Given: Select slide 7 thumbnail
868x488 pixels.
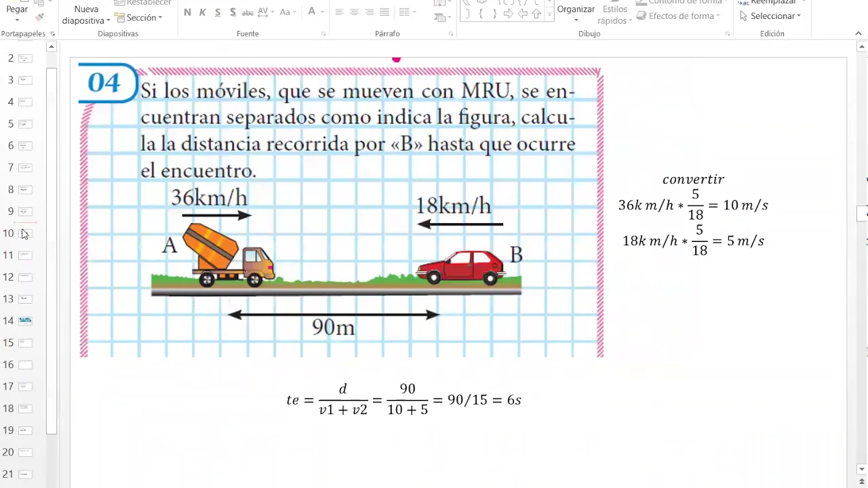Looking at the screenshot, I should coord(26,167).
